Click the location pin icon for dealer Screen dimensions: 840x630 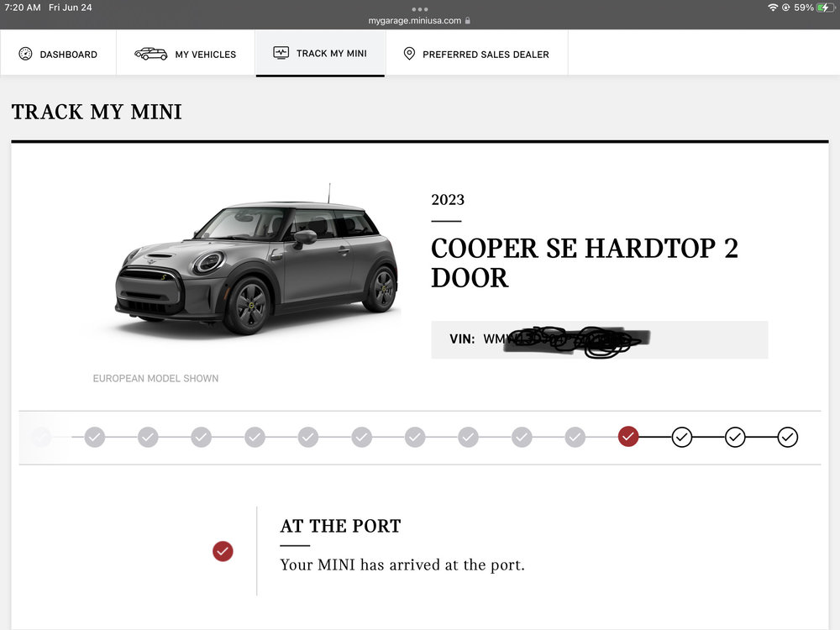click(x=409, y=54)
